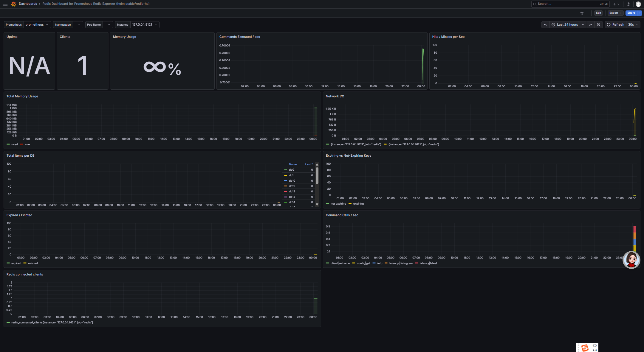644x352 pixels.
Task: Toggle the 'expiring' series in Expiring Keys legend
Action: tap(358, 204)
